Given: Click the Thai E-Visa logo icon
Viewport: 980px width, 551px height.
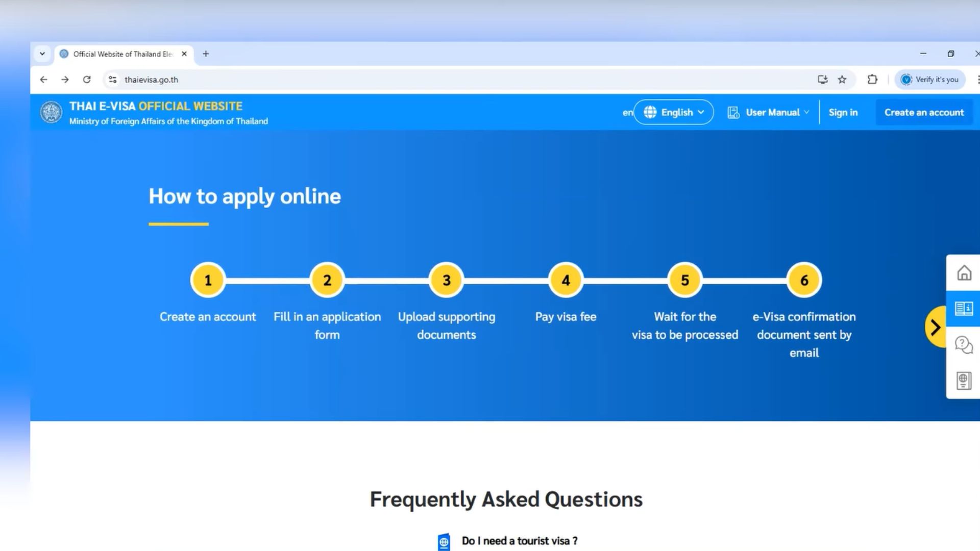Looking at the screenshot, I should (x=52, y=112).
